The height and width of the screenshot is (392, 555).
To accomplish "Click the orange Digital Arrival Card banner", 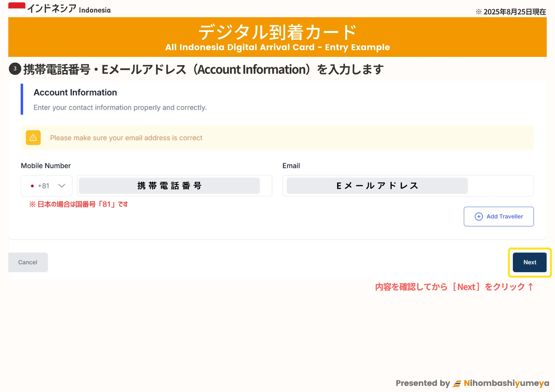I will click(277, 37).
